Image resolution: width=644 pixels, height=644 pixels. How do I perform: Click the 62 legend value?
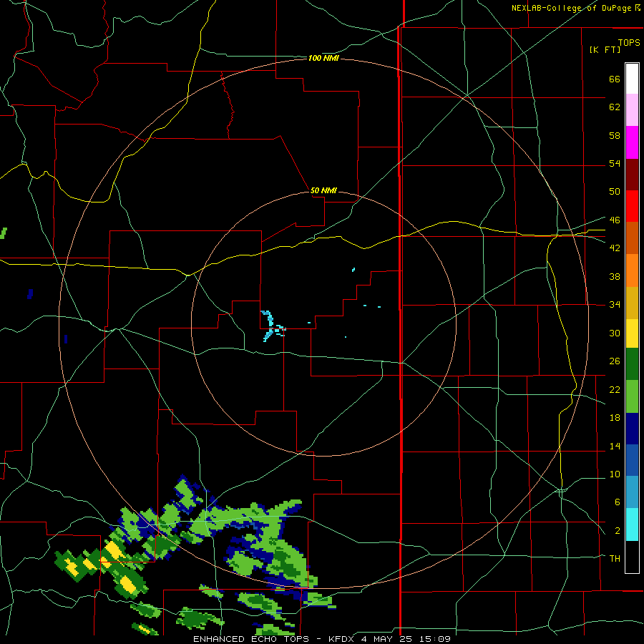tap(615, 107)
